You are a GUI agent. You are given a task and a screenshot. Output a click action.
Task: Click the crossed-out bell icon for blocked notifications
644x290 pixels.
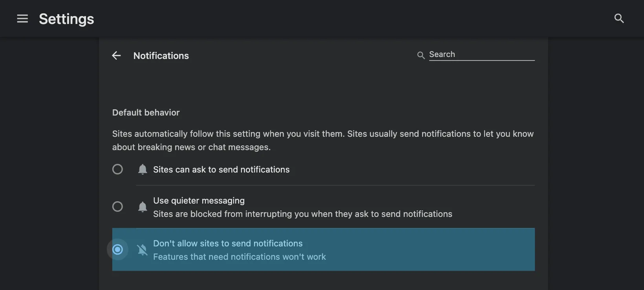tap(142, 250)
